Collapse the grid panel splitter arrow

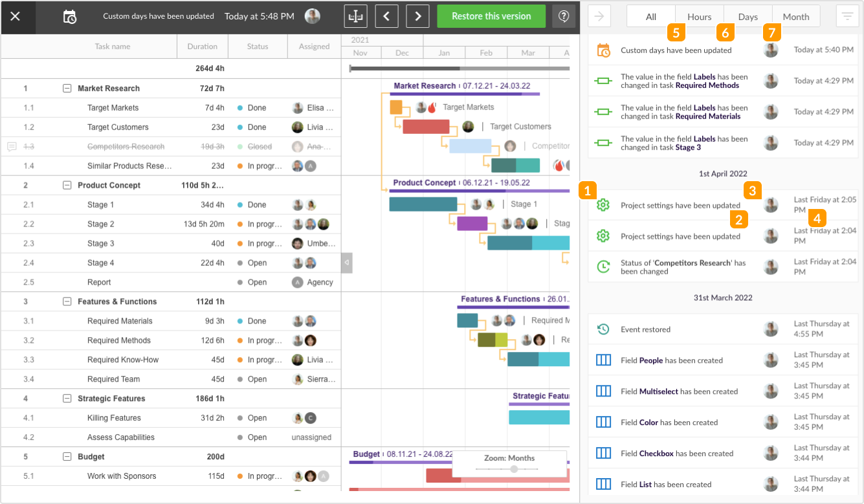click(x=347, y=263)
